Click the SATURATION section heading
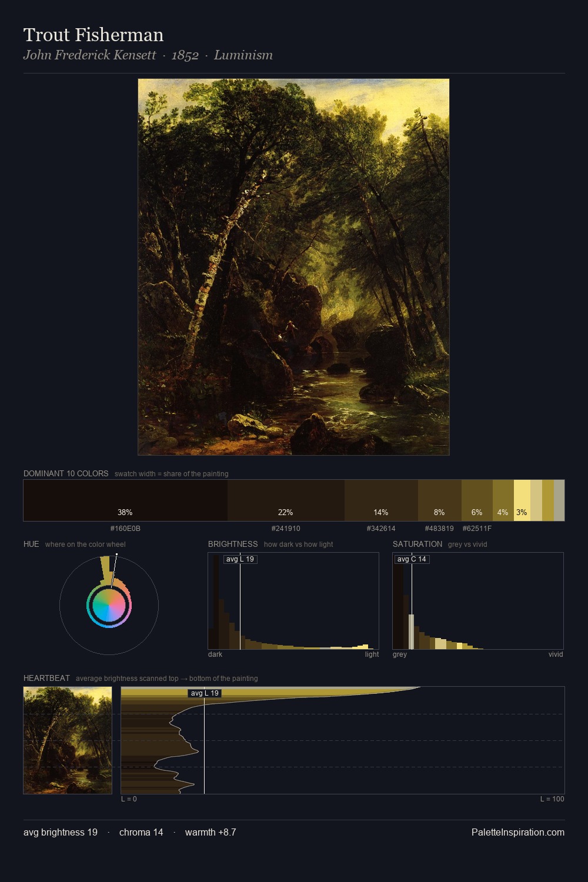Screen dimensions: 588x882 pos(417,544)
